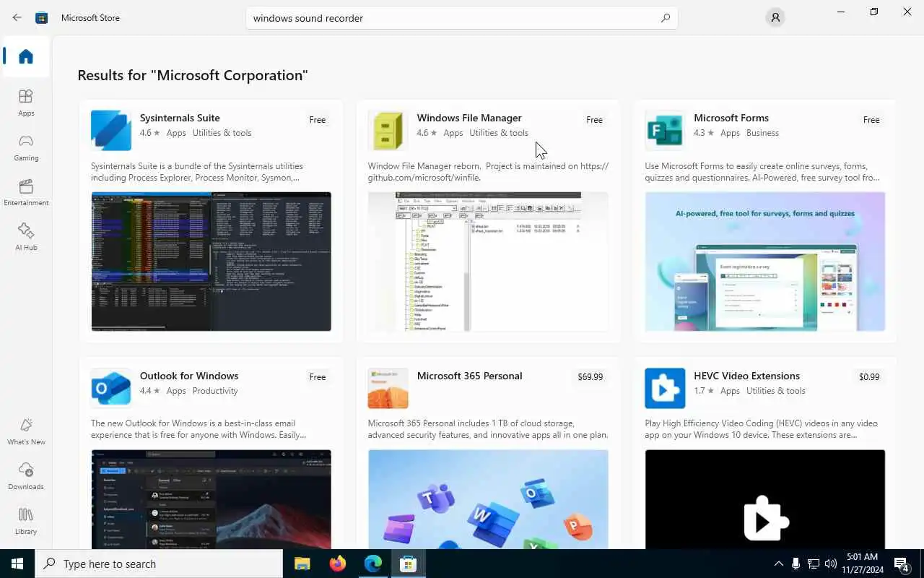Screen dimensions: 924x578
Task: Open the Home sidebar tab
Action: pos(26,56)
